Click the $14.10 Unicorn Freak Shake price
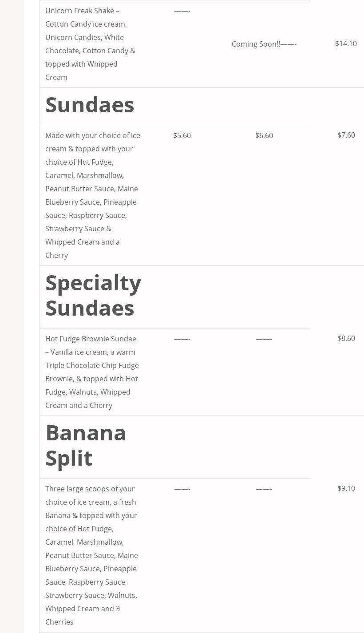The width and height of the screenshot is (364, 633). [x=346, y=44]
